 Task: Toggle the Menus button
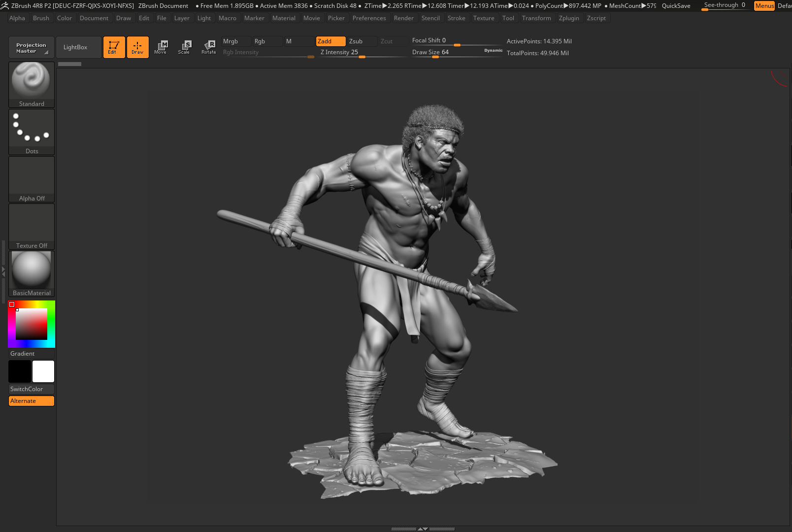764,6
